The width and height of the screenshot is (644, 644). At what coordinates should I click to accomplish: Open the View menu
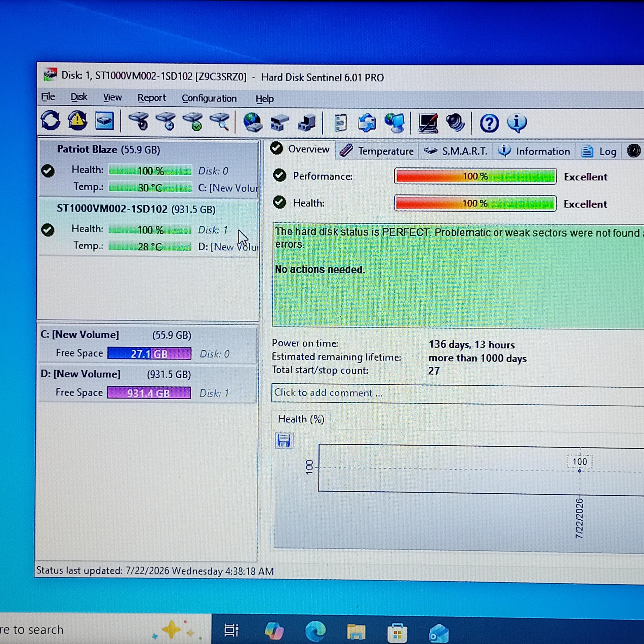[112, 97]
